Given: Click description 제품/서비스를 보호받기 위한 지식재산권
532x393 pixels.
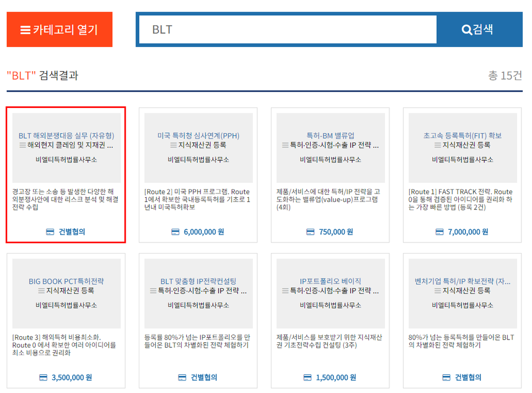Looking at the screenshot, I should point(329,341).
